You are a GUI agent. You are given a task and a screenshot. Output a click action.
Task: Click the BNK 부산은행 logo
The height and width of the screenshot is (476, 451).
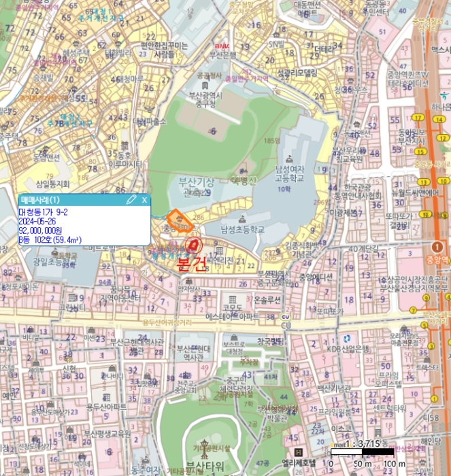[x=222, y=46]
